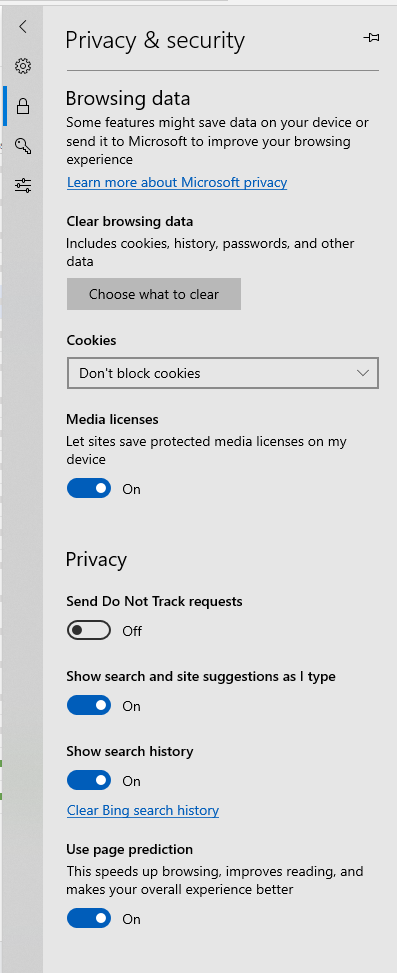Pin the settings pane
This screenshot has height=973, width=397.
pos(371,38)
